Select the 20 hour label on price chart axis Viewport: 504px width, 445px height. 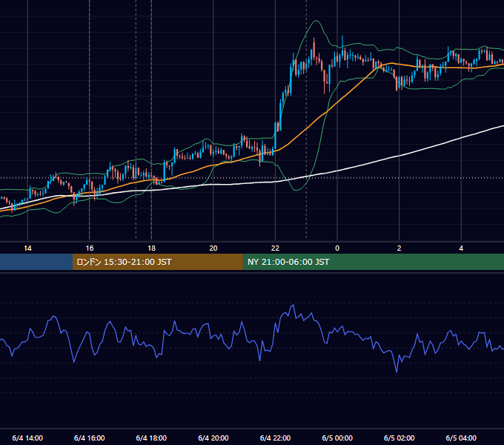[213, 248]
